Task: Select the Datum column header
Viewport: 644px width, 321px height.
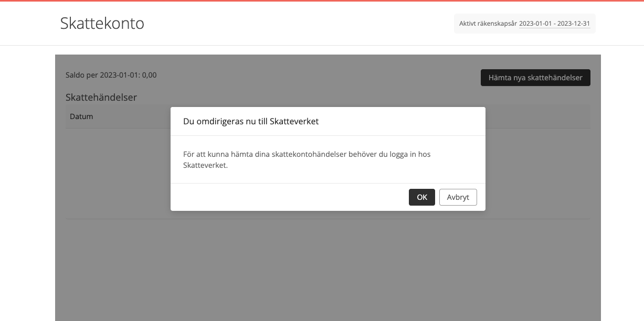Action: pos(81,116)
